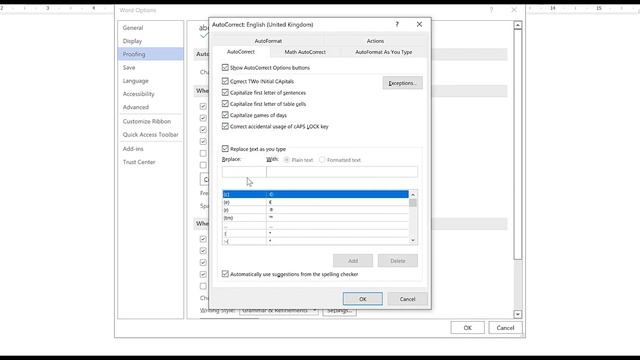This screenshot has height=360, width=640.
Task: Click Word Options help question mark
Action: (491, 10)
